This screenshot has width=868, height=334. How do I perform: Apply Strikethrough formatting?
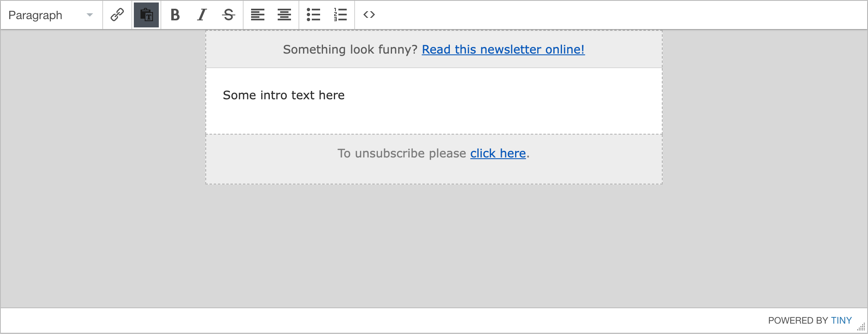click(x=228, y=15)
